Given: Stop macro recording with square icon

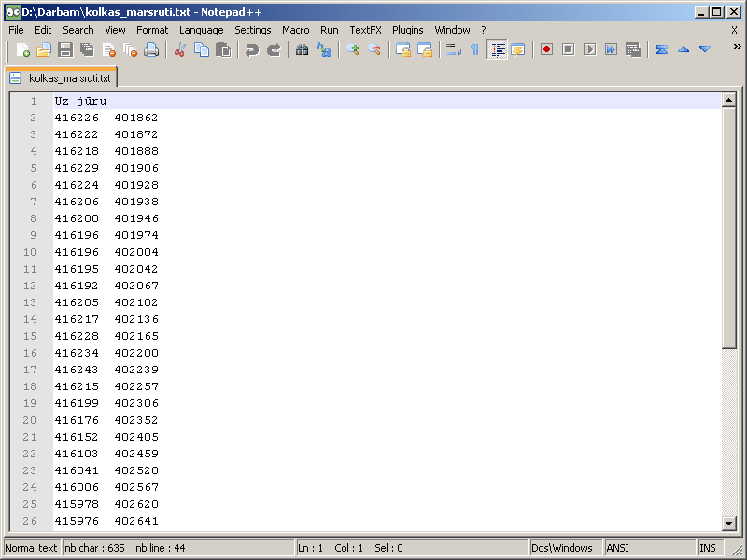Looking at the screenshot, I should [x=568, y=49].
